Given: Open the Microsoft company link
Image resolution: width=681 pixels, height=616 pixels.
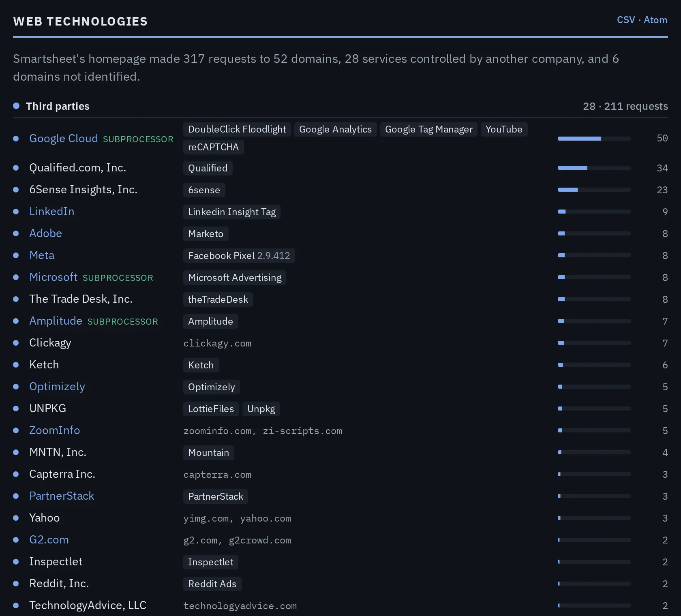Looking at the screenshot, I should pos(54,277).
